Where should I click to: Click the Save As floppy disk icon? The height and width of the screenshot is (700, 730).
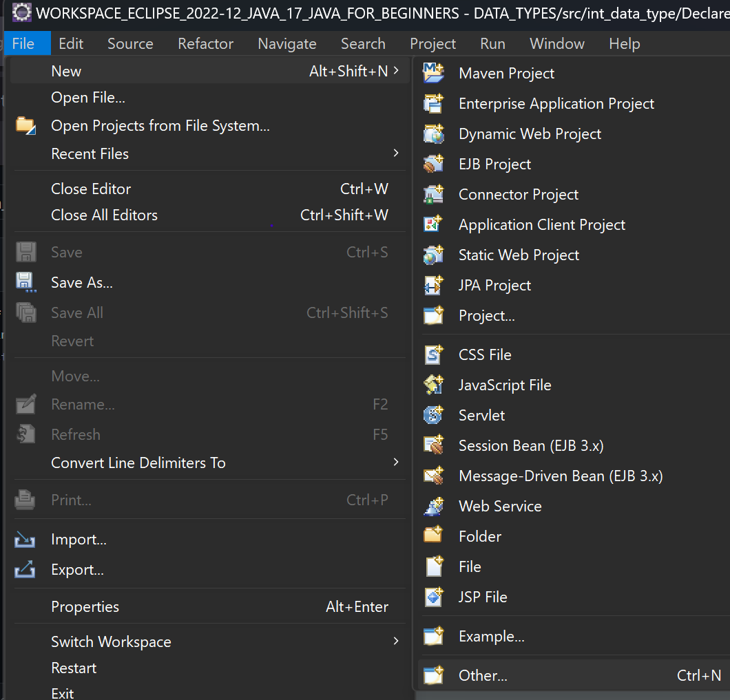[25, 282]
